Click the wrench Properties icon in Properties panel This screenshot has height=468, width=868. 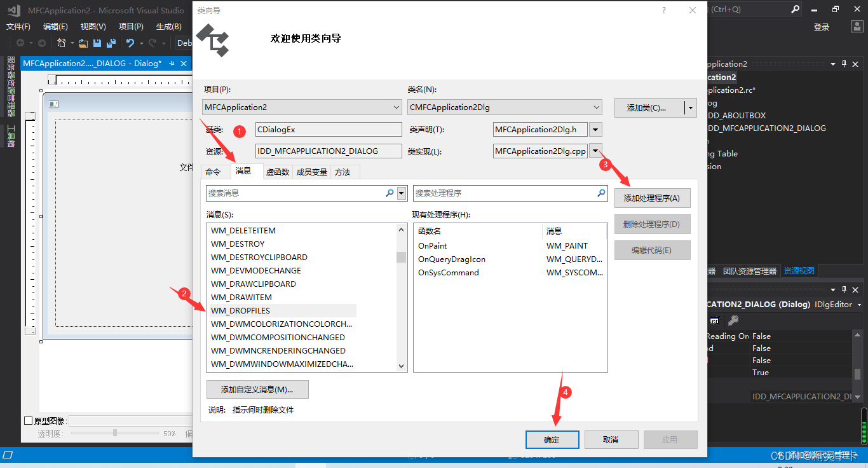732,320
